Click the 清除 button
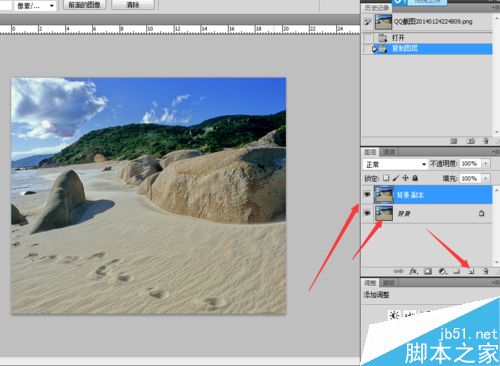 point(133,5)
